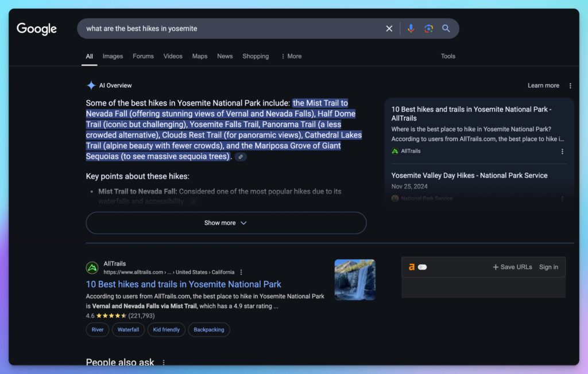Click the microphone icon for voice search
This screenshot has height=374, width=588.
411,28
